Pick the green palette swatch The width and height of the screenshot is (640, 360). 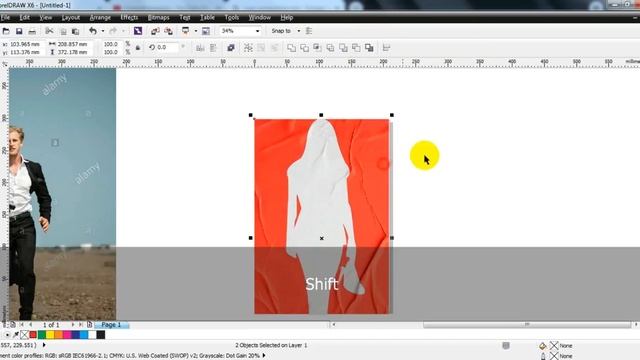(x=42, y=335)
